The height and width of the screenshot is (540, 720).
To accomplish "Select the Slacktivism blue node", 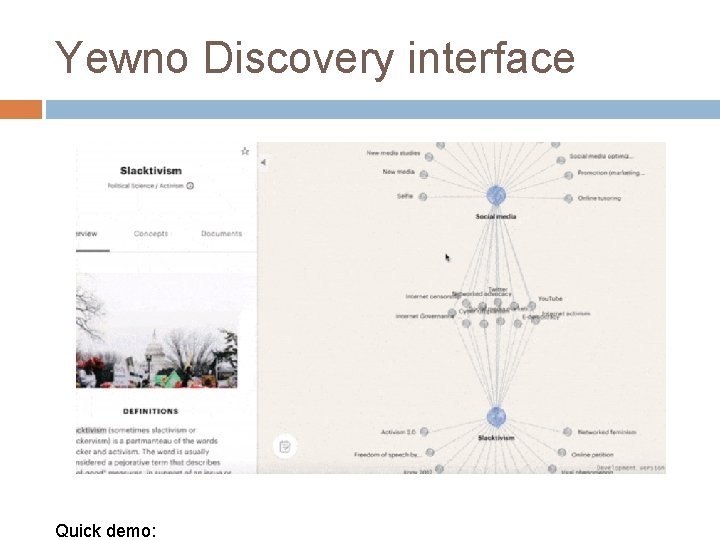I will pos(496,416).
